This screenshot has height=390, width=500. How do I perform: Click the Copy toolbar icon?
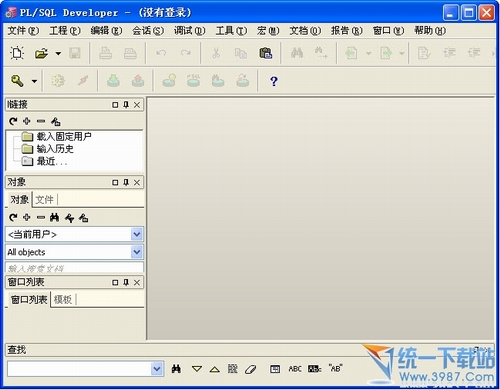click(x=240, y=53)
